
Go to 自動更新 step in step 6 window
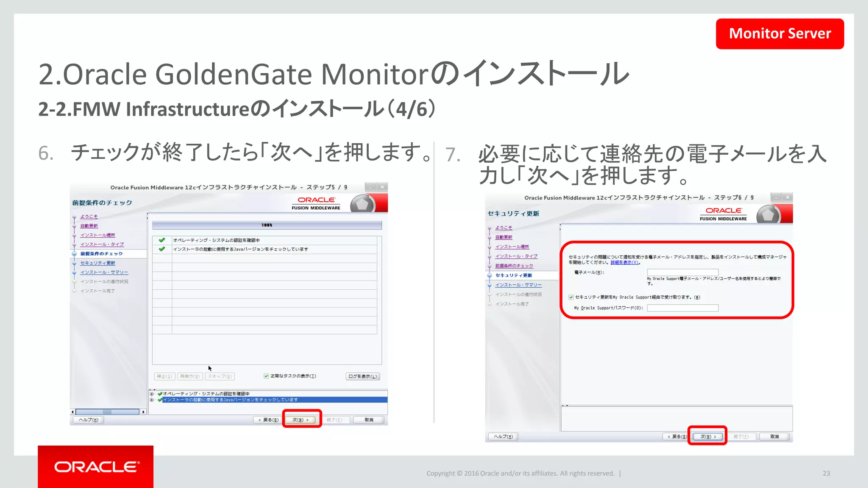click(x=504, y=237)
